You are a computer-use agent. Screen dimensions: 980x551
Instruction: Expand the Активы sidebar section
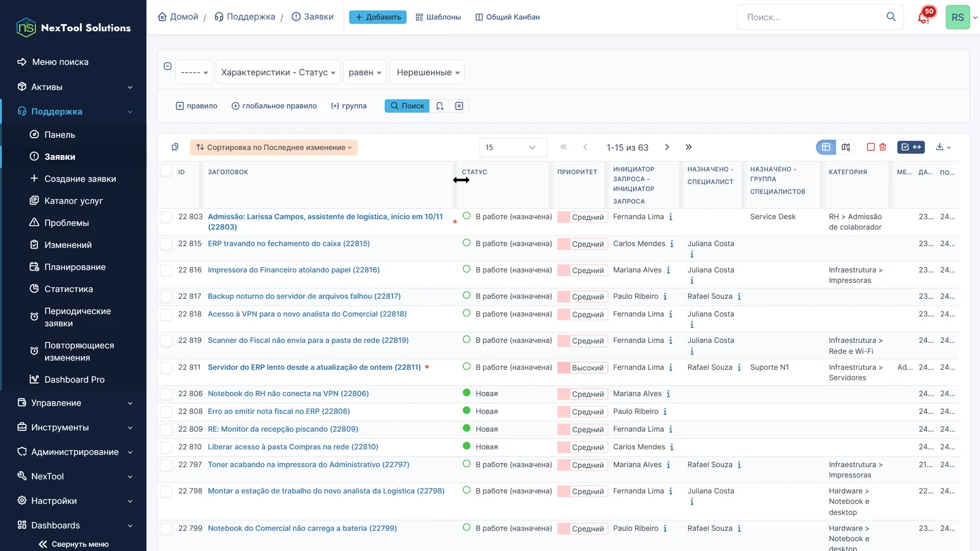tap(73, 87)
